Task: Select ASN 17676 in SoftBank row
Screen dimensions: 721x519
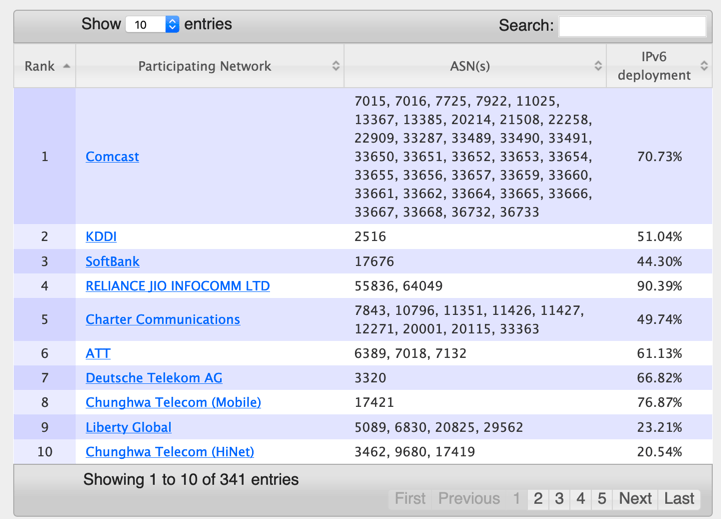Action: pyautogui.click(x=374, y=262)
